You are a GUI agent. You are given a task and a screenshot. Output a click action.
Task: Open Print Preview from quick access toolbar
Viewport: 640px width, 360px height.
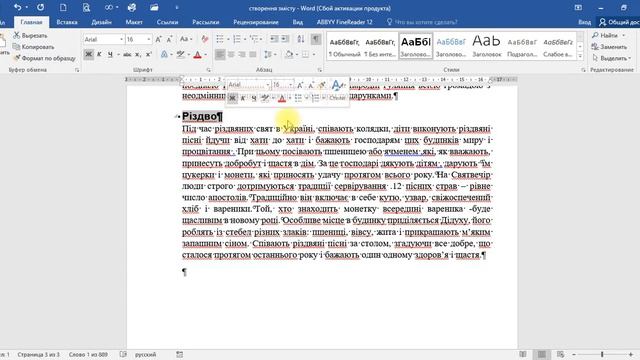[x=86, y=7]
